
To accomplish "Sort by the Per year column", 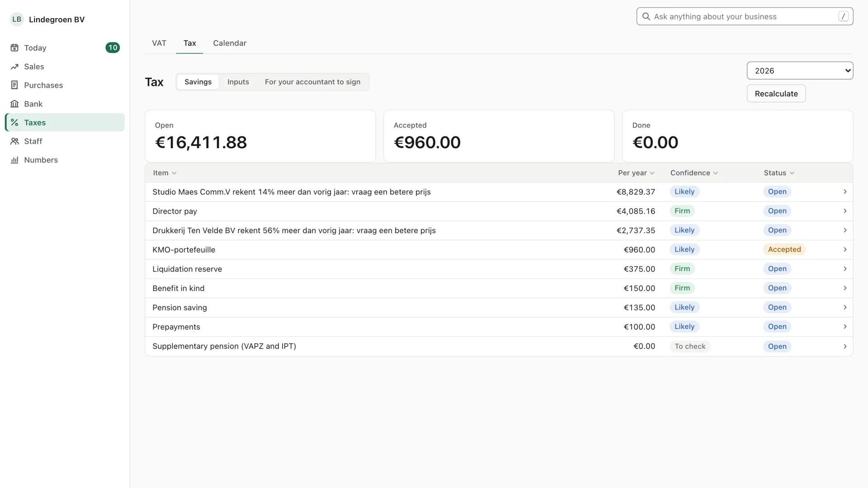I will click(x=636, y=173).
